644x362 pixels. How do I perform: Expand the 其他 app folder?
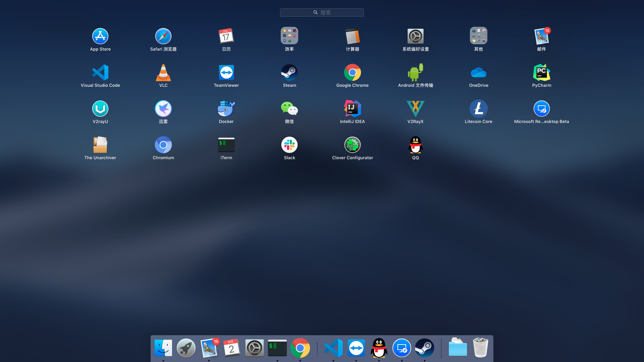coord(478,36)
